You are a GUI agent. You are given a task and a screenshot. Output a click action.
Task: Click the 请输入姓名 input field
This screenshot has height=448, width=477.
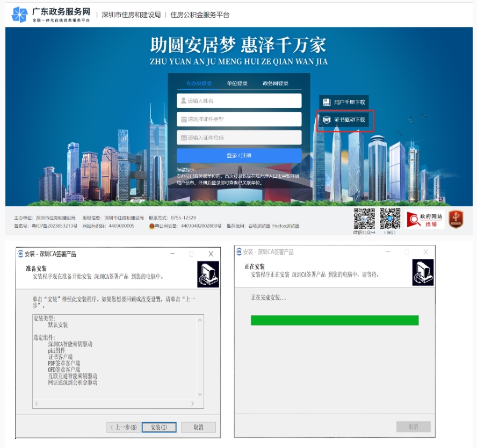[239, 101]
